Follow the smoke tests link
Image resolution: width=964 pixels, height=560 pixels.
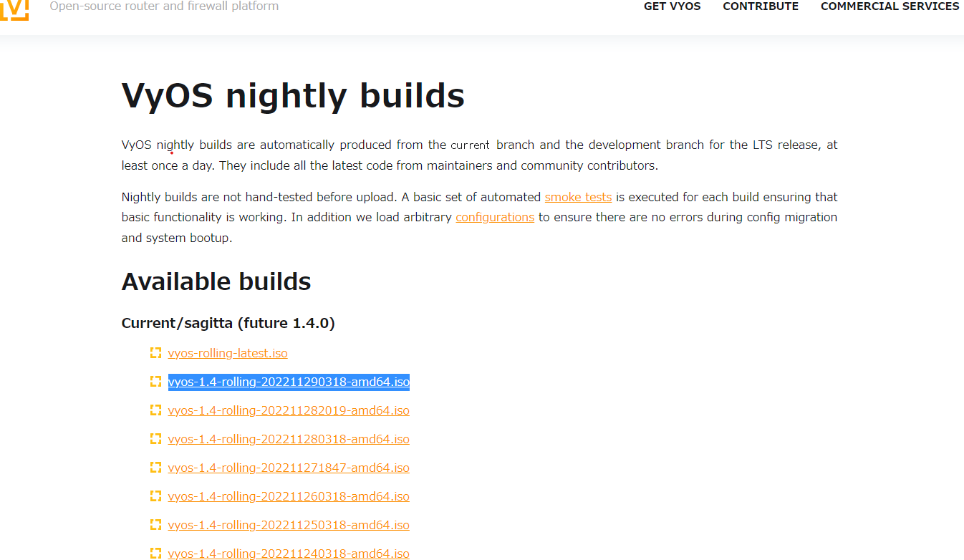[x=578, y=197]
